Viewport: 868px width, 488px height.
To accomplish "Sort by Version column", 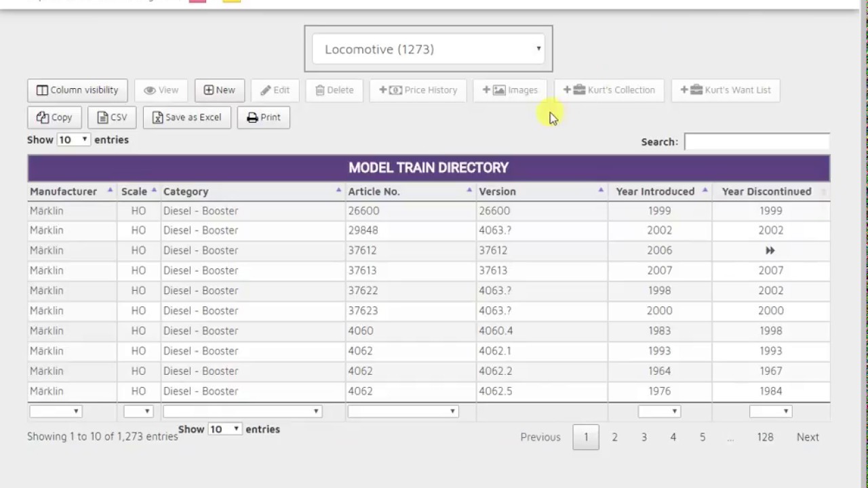I will [x=542, y=191].
